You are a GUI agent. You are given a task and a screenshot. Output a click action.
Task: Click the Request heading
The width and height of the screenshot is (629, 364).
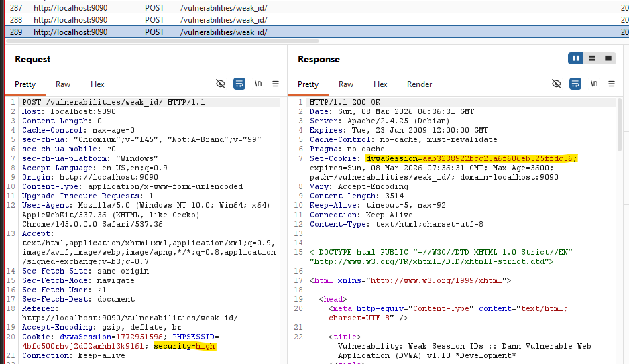[x=33, y=59]
